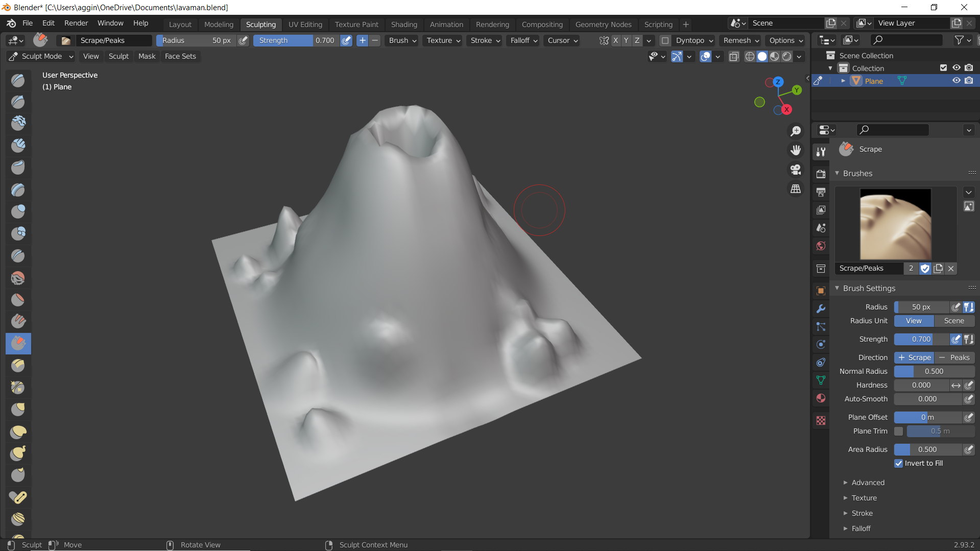
Task: Set brush direction to Peaks
Action: (x=954, y=357)
